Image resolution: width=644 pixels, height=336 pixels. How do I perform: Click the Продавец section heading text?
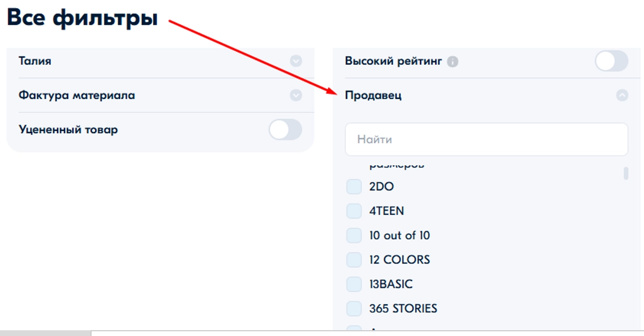pos(373,96)
